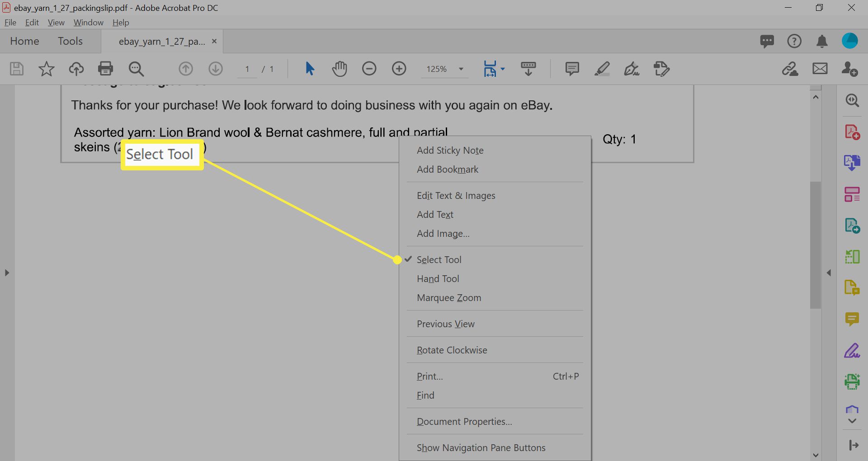The width and height of the screenshot is (868, 461).
Task: Open the Highlight text pen tool
Action: (602, 69)
